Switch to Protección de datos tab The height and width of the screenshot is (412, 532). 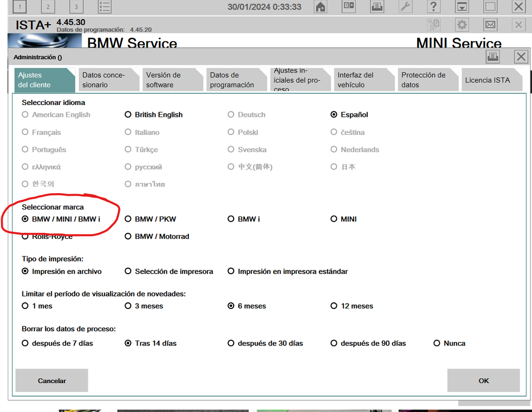428,80
